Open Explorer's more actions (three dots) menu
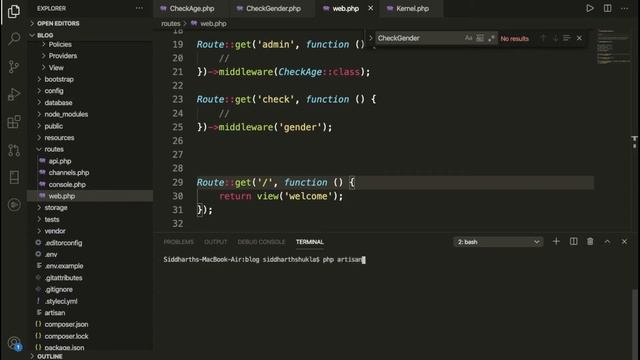The height and width of the screenshot is (360, 640). pyautogui.click(x=139, y=8)
